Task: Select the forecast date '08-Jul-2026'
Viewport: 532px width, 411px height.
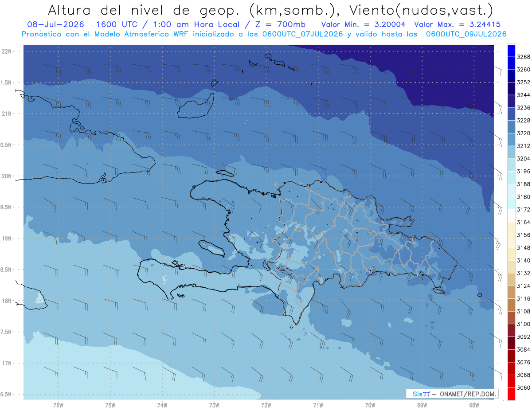Action: click(55, 24)
